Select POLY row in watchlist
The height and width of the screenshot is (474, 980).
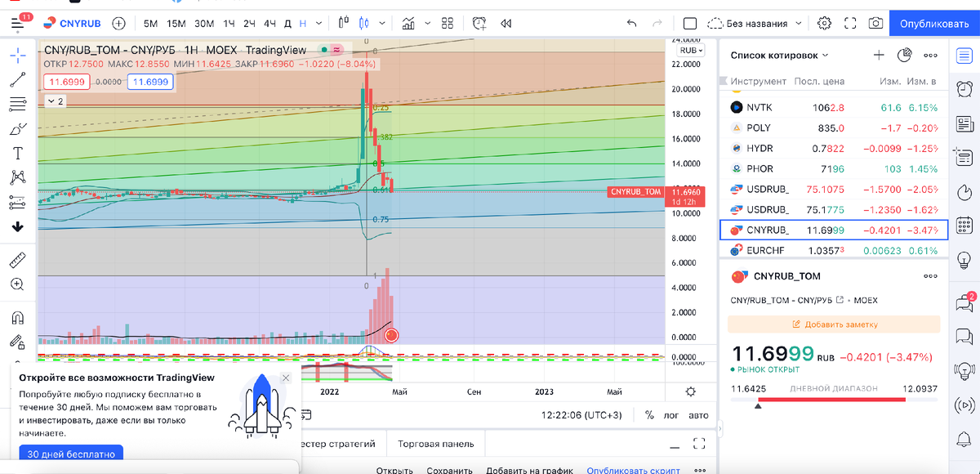[x=834, y=127]
